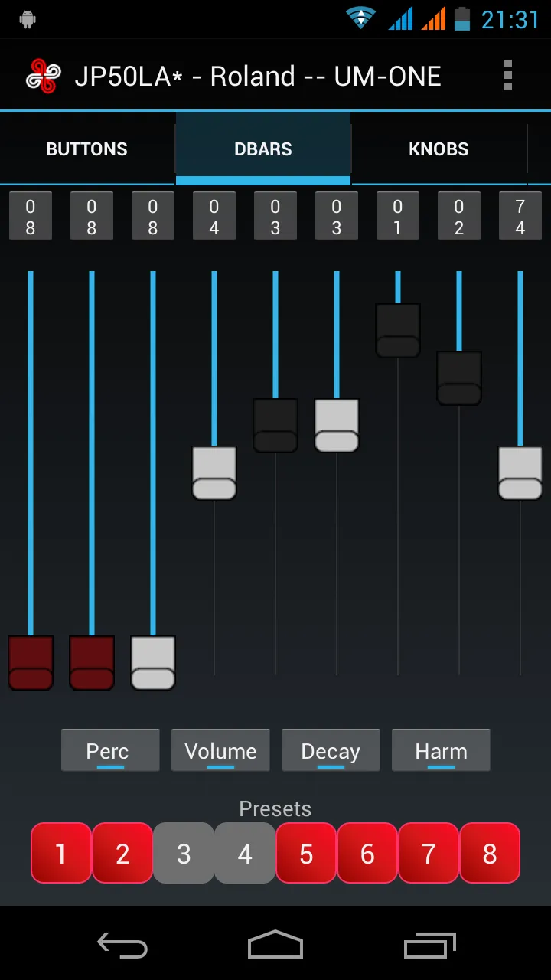Tap the Android debug icon in status bar
This screenshot has height=980, width=551.
pos(28,19)
